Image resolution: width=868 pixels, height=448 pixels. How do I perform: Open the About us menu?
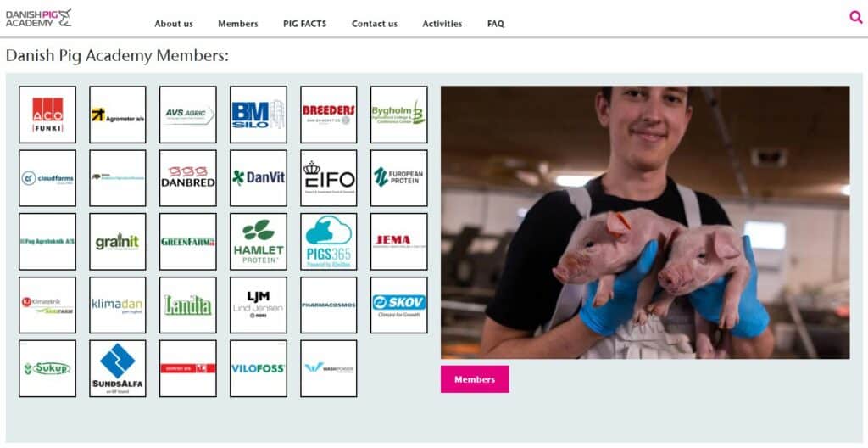[x=174, y=24]
